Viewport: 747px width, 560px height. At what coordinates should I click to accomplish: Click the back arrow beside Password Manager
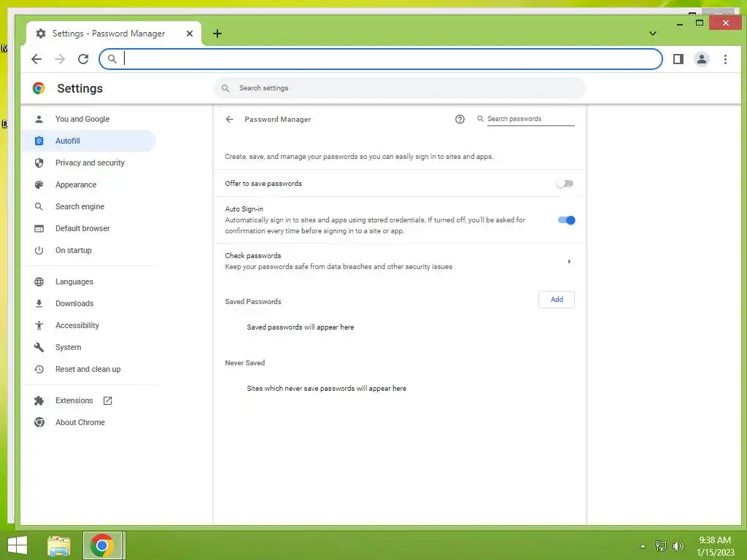[230, 119]
